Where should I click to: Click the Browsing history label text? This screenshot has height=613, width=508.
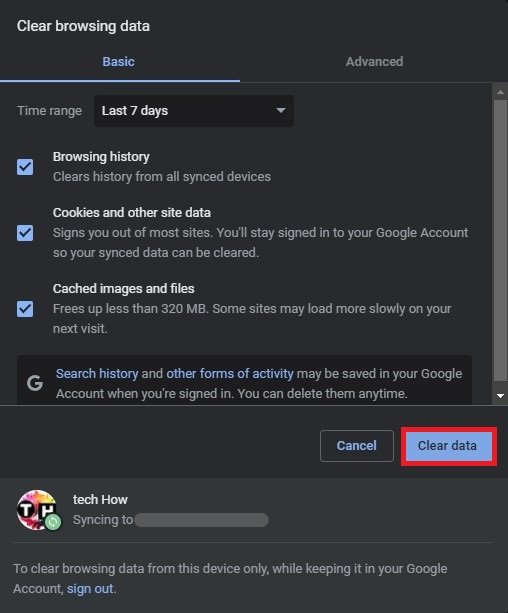(101, 157)
